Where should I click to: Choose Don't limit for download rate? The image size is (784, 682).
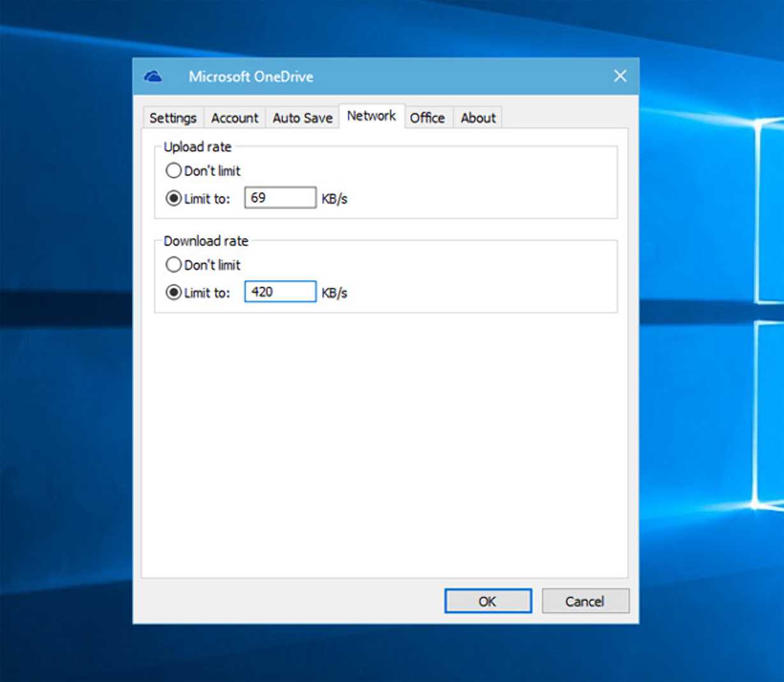tap(174, 265)
